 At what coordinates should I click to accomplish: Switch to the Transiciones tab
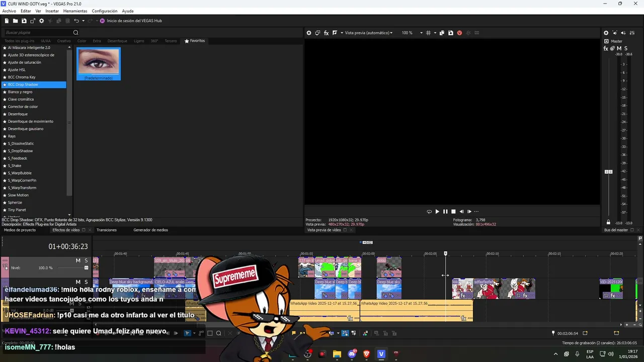107,230
